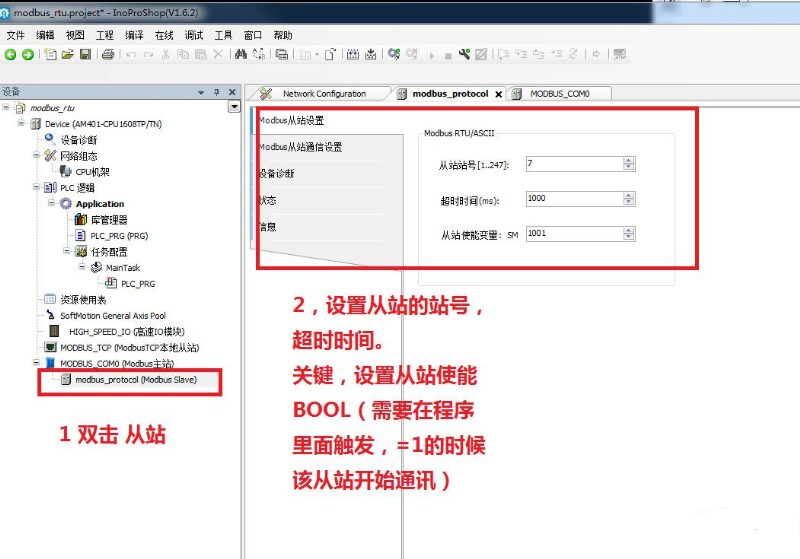Collapse the 任务配置 tree node
Viewport: 800px width, 559px height.
[x=66, y=251]
